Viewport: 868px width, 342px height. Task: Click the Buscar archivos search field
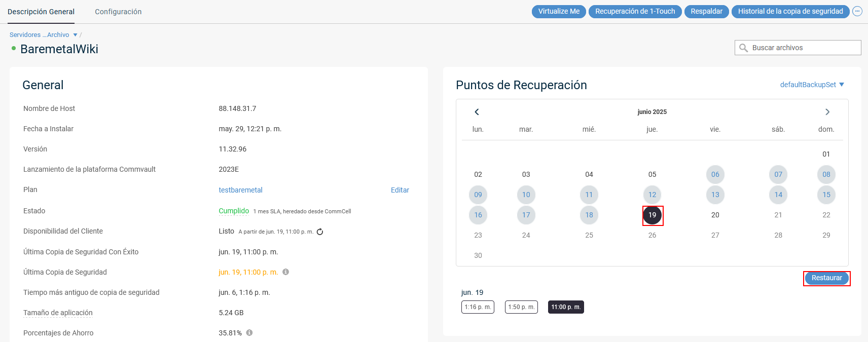click(x=804, y=48)
